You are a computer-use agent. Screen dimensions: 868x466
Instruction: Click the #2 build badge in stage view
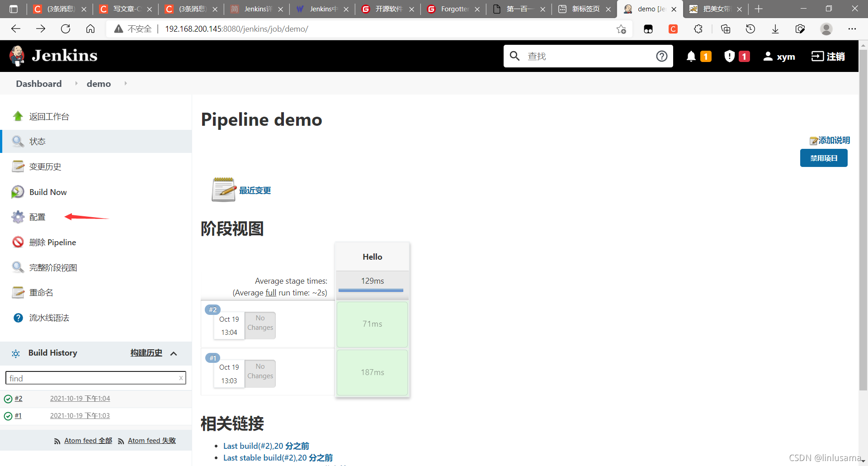coord(212,309)
